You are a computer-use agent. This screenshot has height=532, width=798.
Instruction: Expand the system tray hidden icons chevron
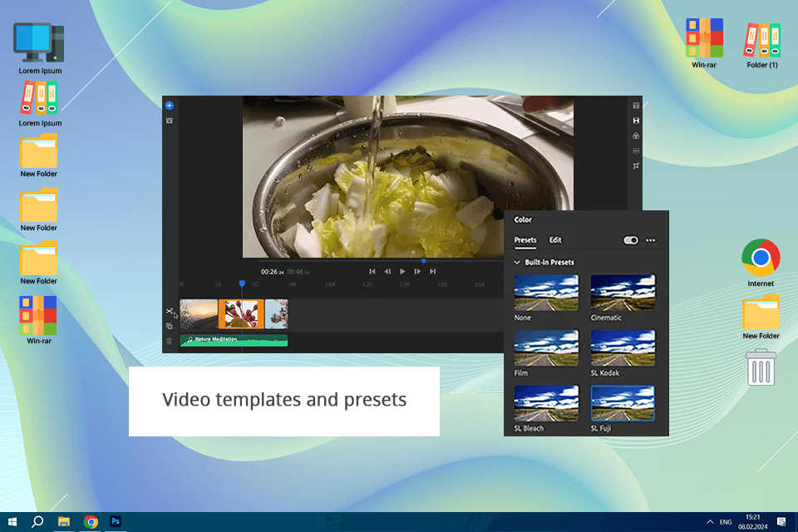(x=710, y=522)
